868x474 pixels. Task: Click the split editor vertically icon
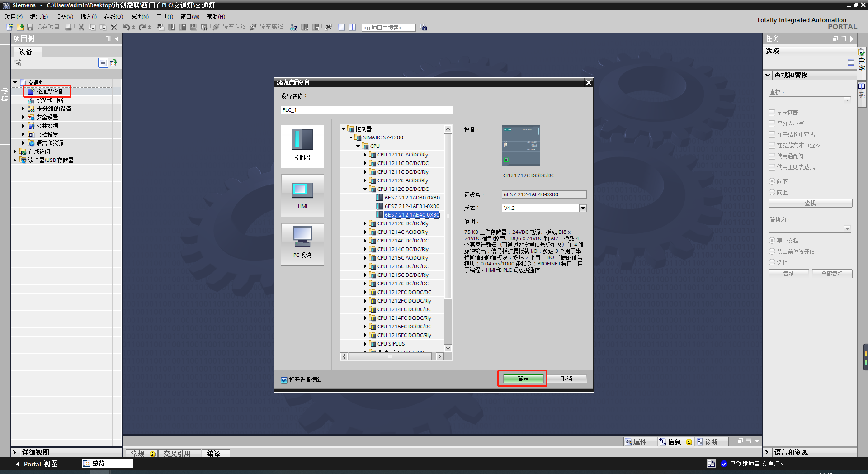pos(353,27)
